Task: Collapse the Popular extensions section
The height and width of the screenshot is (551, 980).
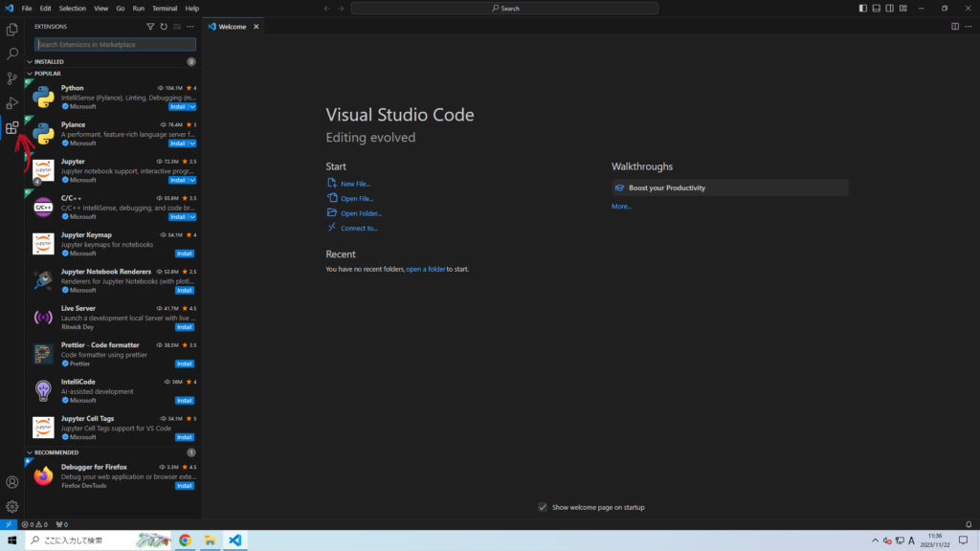Action: coord(30,74)
